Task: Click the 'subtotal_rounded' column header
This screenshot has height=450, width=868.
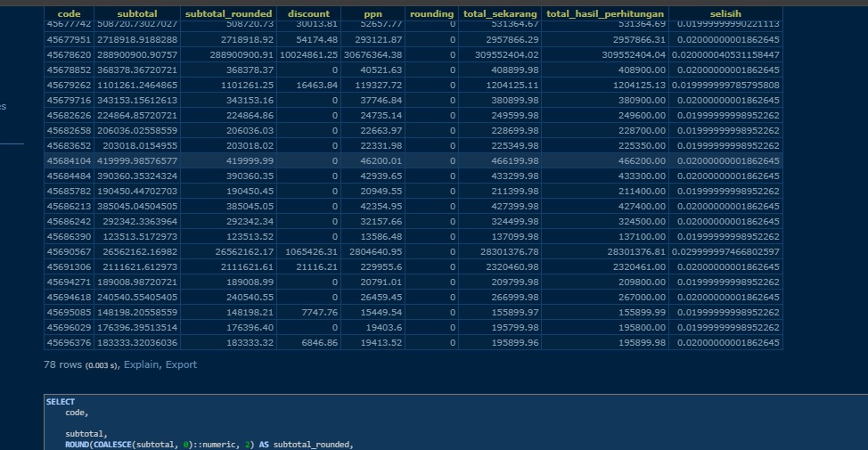Action: 229,14
